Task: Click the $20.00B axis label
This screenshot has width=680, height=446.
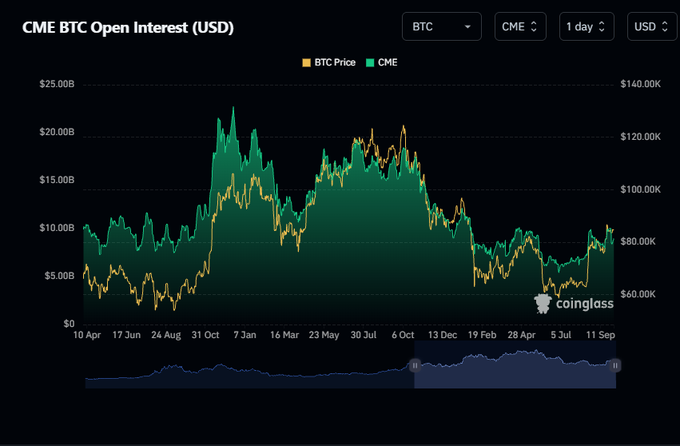Action: click(57, 132)
